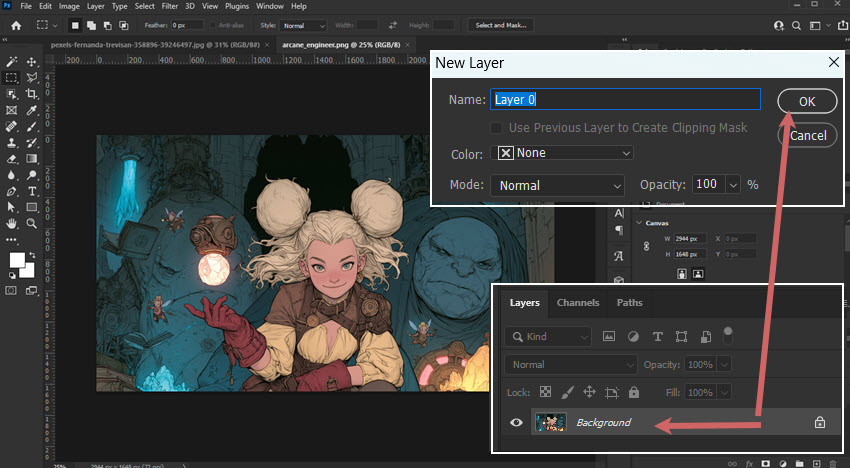Filter layers by type layers icon

click(x=658, y=337)
